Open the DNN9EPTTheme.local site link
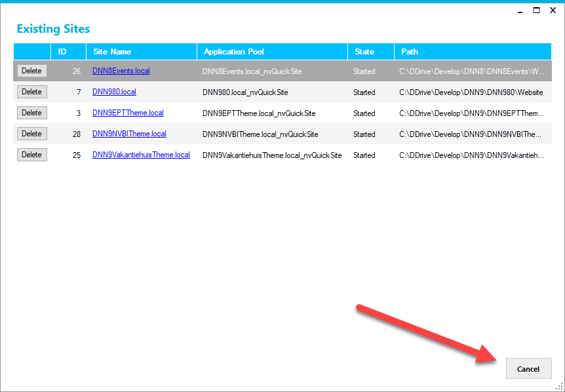Screen dimensions: 565x392 coord(128,113)
